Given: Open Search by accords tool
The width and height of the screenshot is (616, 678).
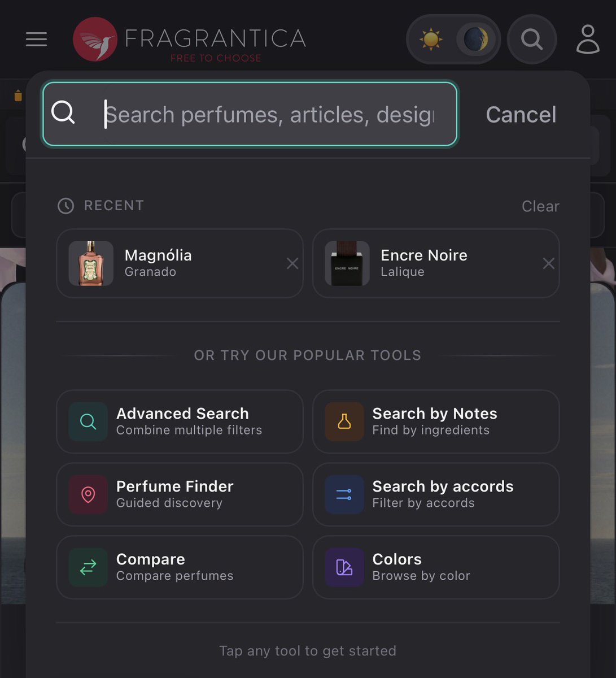Looking at the screenshot, I should pyautogui.click(x=436, y=494).
